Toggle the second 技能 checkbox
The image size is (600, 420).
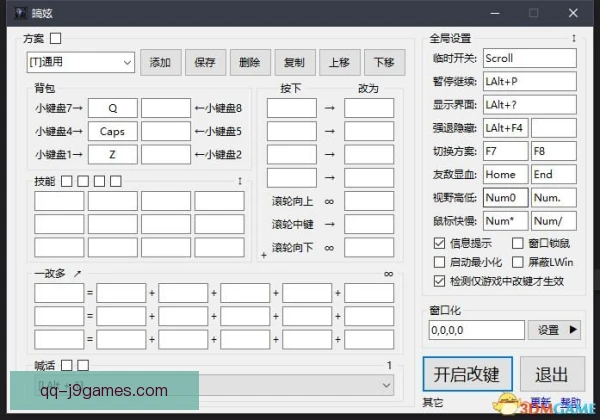point(83,181)
